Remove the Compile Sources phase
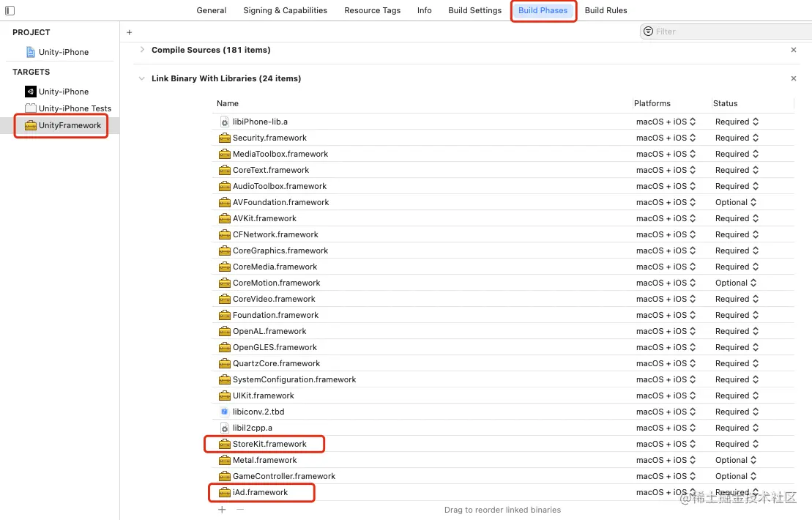This screenshot has height=520, width=812. tap(794, 50)
